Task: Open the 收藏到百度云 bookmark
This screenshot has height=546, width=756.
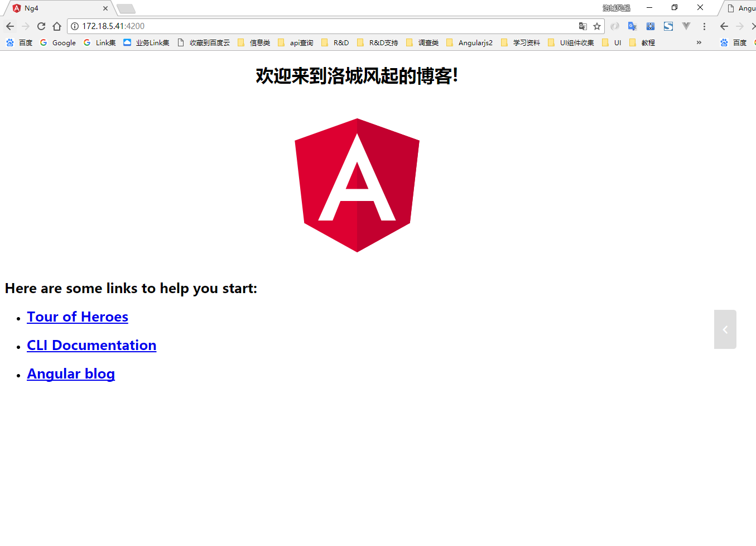Action: pos(204,42)
